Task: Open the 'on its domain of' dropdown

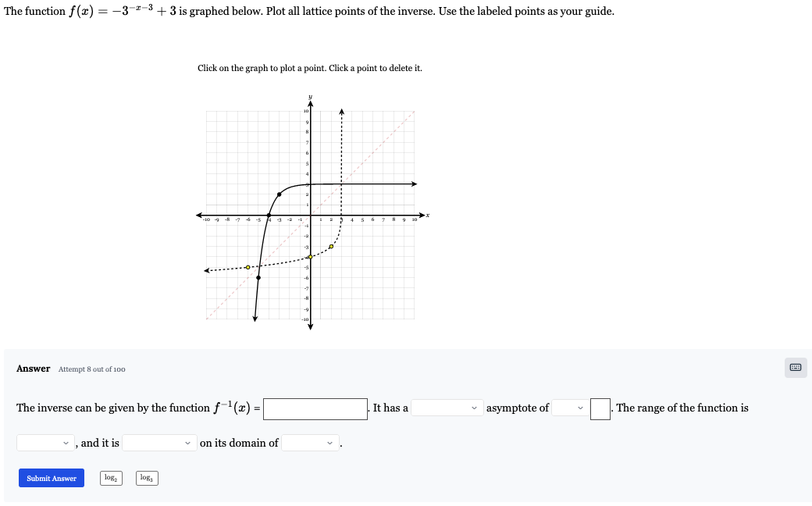Action: (x=308, y=442)
